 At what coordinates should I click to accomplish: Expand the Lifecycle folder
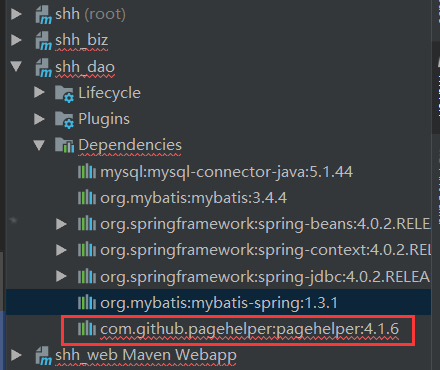[39, 92]
